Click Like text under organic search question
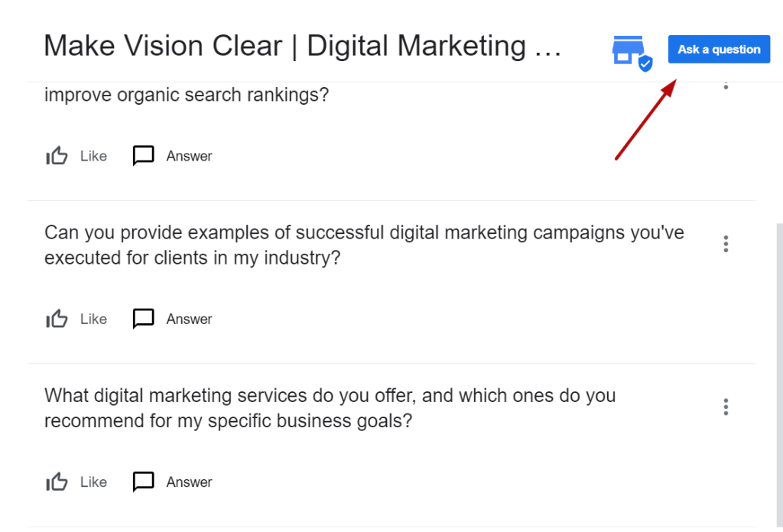The width and height of the screenshot is (783, 532). [x=93, y=156]
